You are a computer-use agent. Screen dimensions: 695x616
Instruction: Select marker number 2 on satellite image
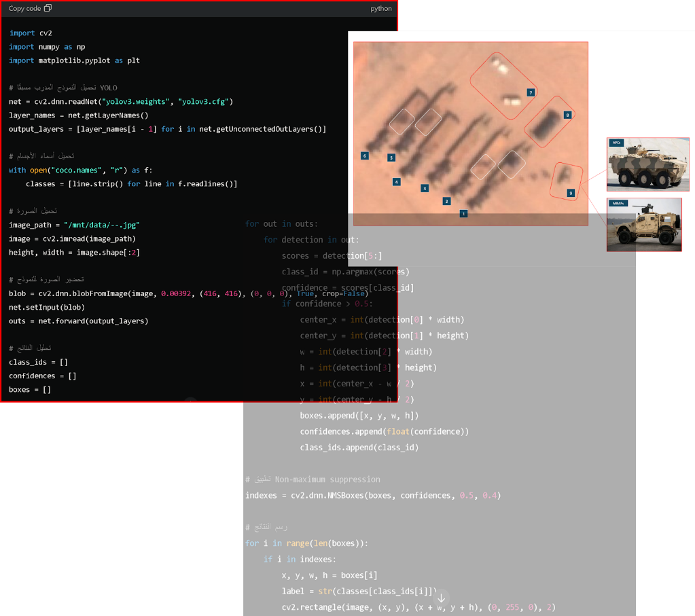(x=446, y=201)
